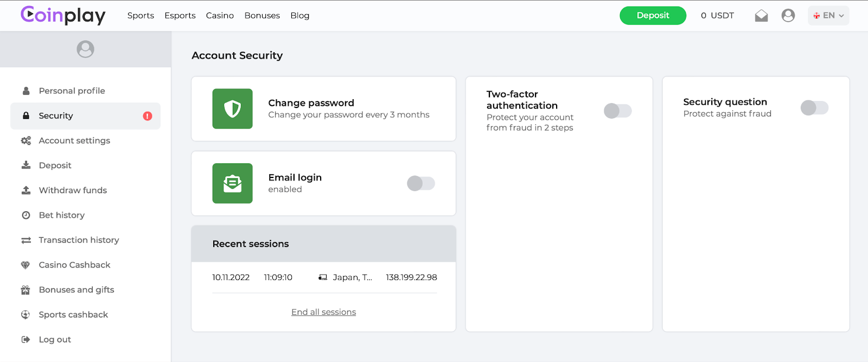Open the EN language dropdown

point(828,16)
